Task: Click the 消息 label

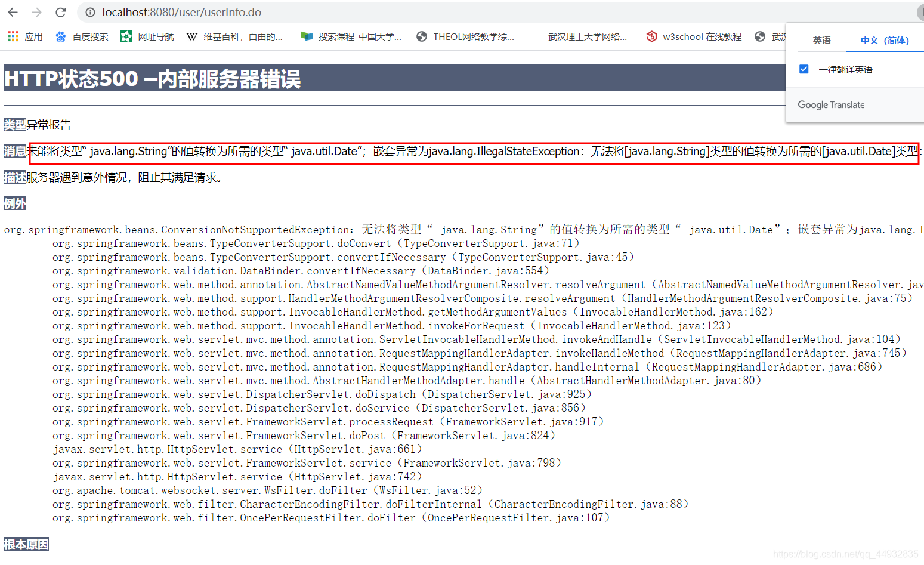Action: click(x=15, y=151)
